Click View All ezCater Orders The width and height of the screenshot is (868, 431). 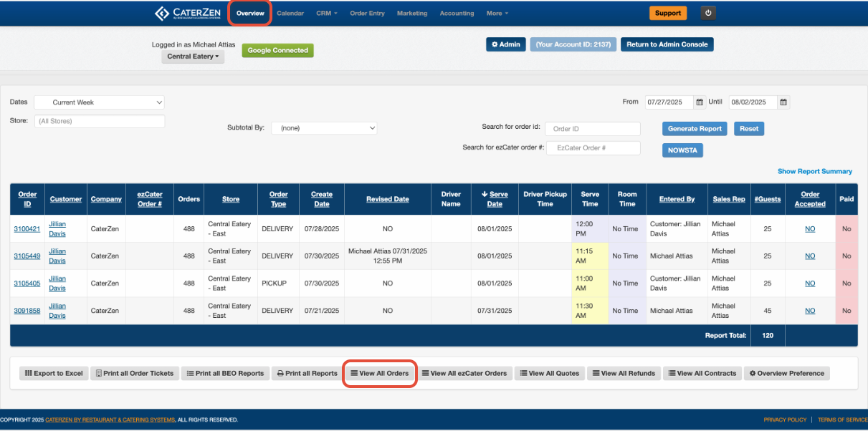coord(464,374)
